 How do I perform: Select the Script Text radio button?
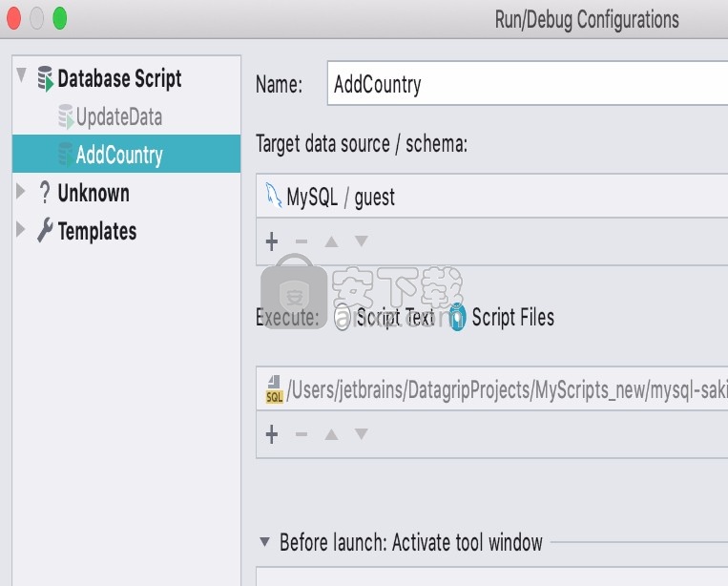coord(343,317)
